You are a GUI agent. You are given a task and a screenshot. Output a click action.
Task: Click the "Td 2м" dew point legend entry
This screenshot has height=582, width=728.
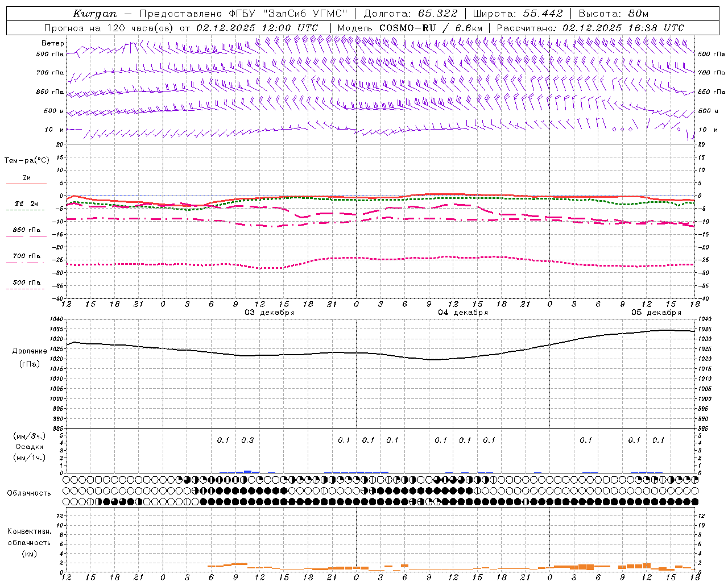point(27,203)
